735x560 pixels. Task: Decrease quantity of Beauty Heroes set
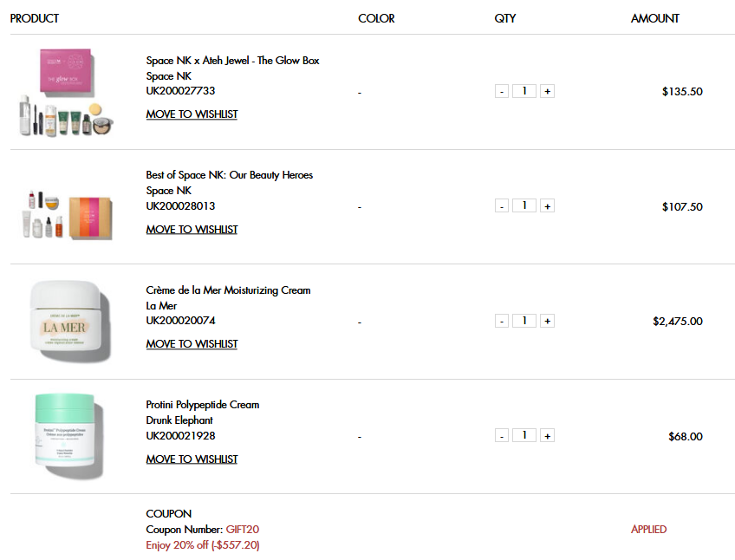[502, 205]
